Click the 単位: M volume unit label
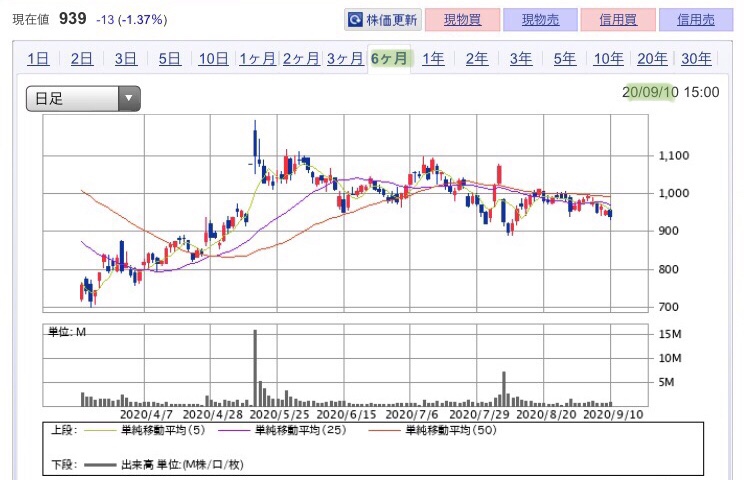 pyautogui.click(x=67, y=332)
